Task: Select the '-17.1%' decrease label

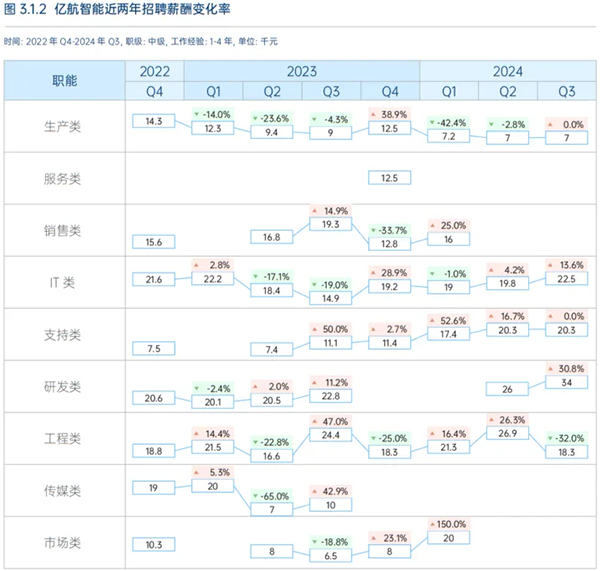Action: point(272,277)
